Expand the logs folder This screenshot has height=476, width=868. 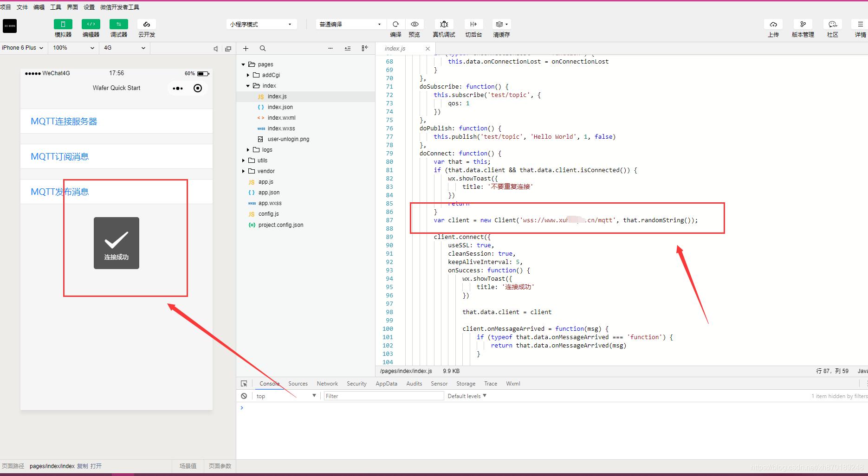pos(248,150)
